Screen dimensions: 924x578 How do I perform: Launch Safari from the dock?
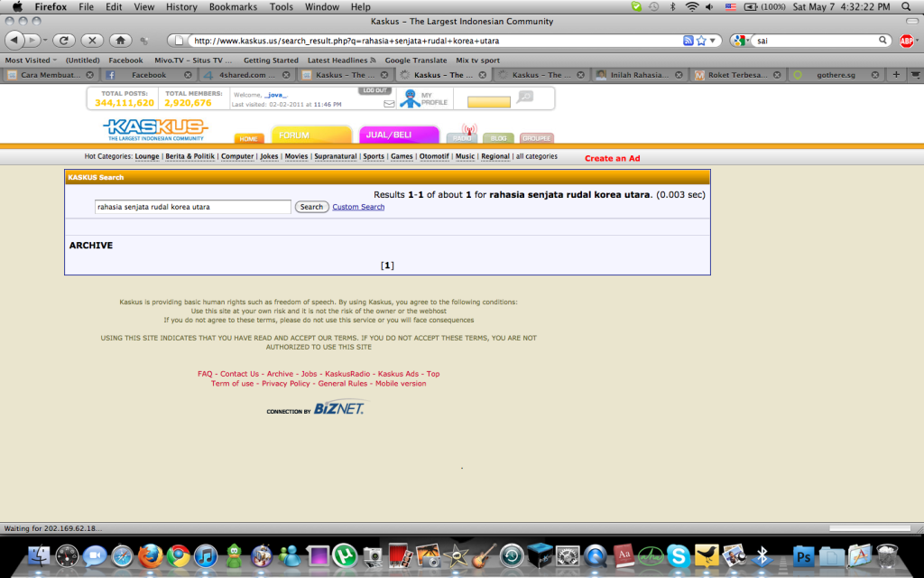pyautogui.click(x=123, y=555)
